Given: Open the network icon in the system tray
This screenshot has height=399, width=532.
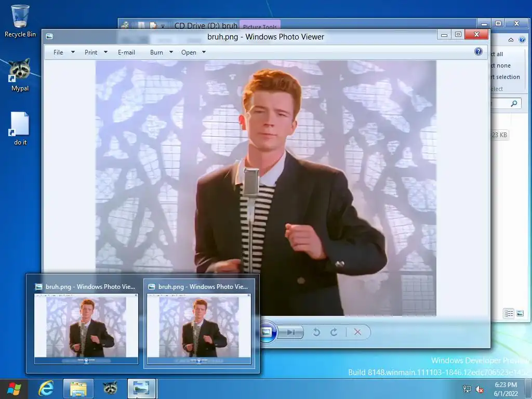Looking at the screenshot, I should 467,389.
